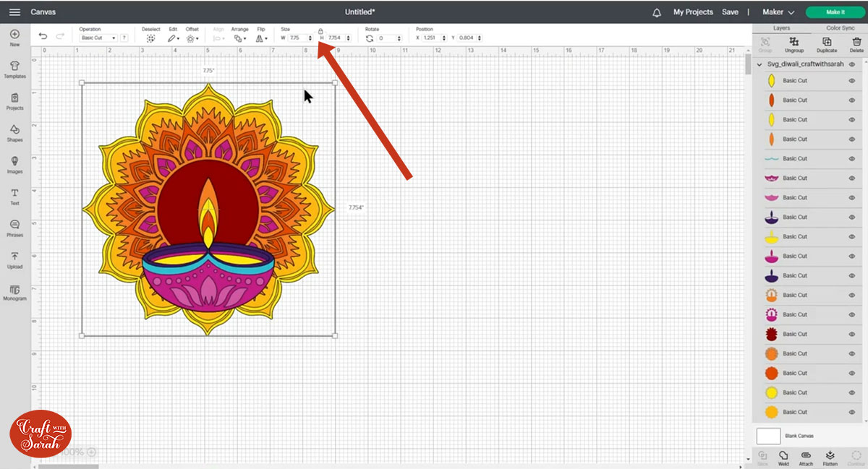Duplicate the selected design
This screenshot has height=469, width=868.
(x=827, y=45)
